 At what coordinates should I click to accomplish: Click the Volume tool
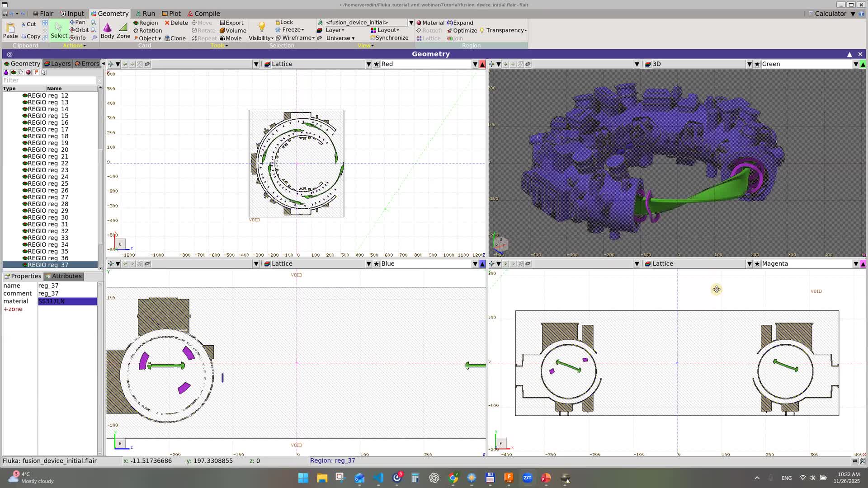point(233,30)
